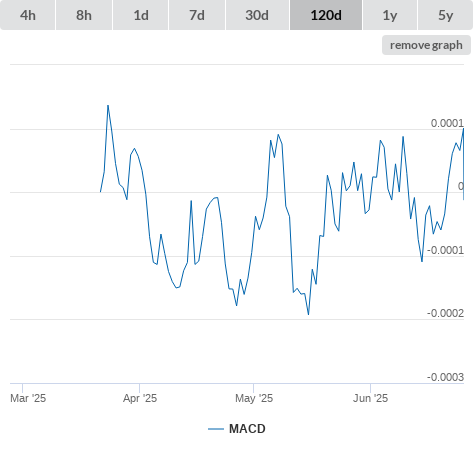Open the 5y time range
Screen dimensions: 474x455
pyautogui.click(x=446, y=15)
